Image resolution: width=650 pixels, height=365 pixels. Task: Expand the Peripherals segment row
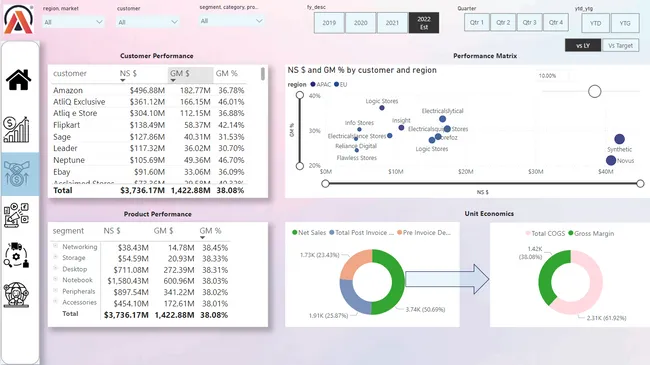pos(56,290)
